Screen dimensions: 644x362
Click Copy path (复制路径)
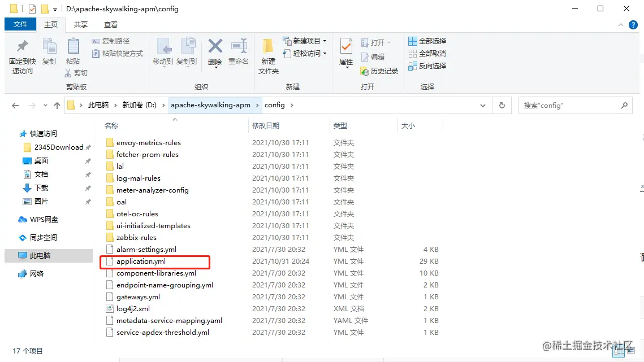111,41
